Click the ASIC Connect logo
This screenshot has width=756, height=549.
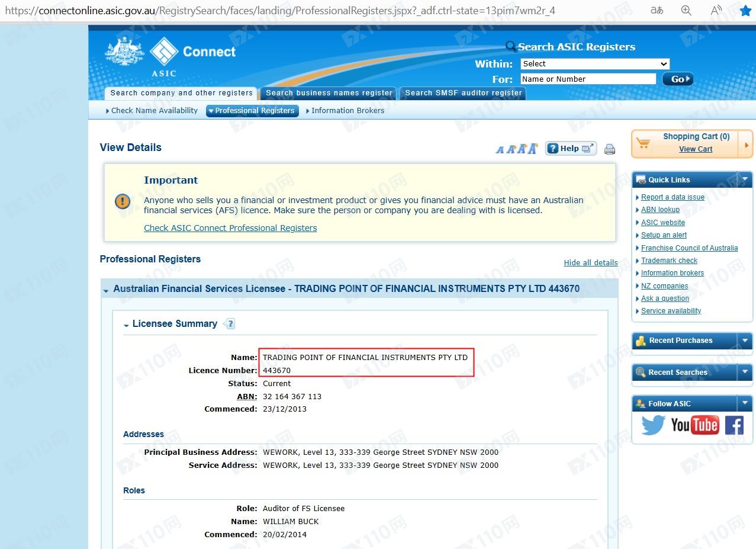pyautogui.click(x=170, y=56)
